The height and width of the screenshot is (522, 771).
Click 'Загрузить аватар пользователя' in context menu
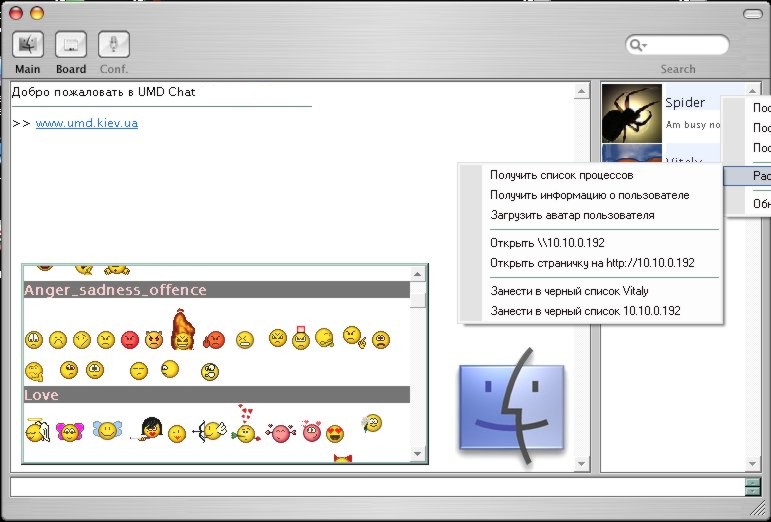(x=572, y=215)
